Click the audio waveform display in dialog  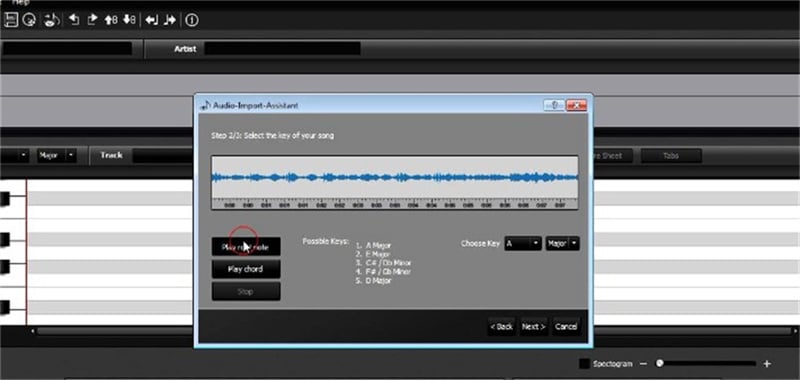(395, 178)
